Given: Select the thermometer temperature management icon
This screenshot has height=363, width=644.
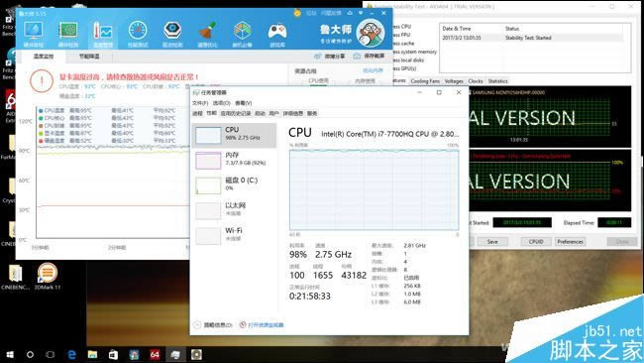Looking at the screenshot, I should tap(102, 32).
